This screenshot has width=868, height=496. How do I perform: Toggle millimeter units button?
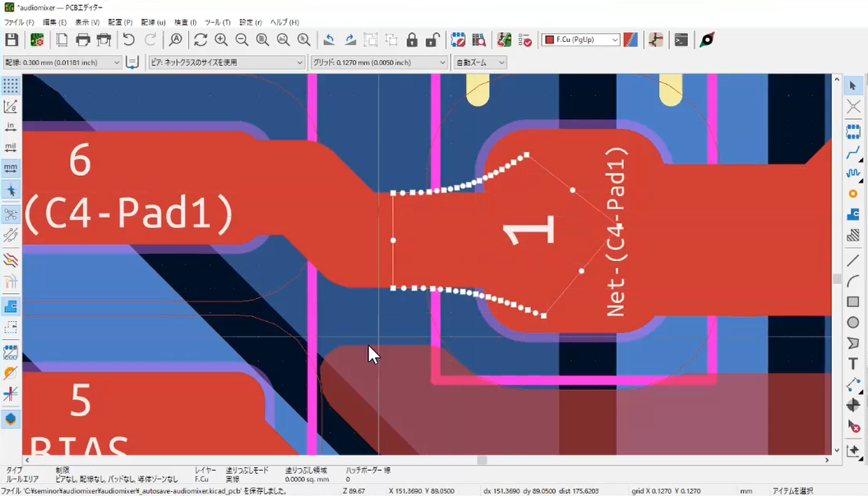(x=11, y=168)
